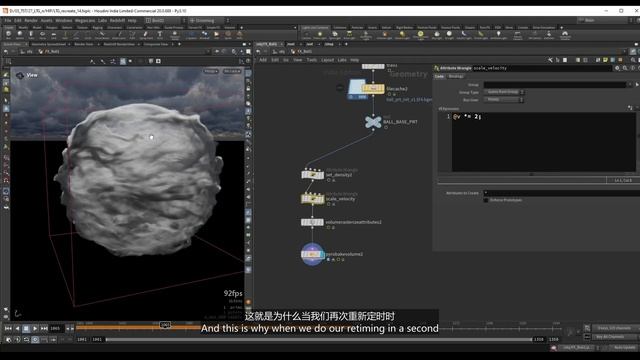This screenshot has width=640, height=360.
Task: Click the Gamepanda Camera shelf tool
Action: (565, 35)
